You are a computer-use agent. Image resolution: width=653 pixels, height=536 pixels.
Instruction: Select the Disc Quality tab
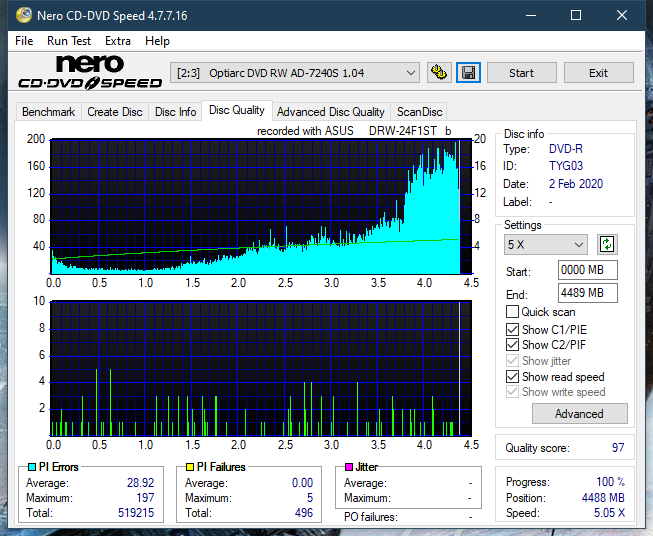coord(237,110)
